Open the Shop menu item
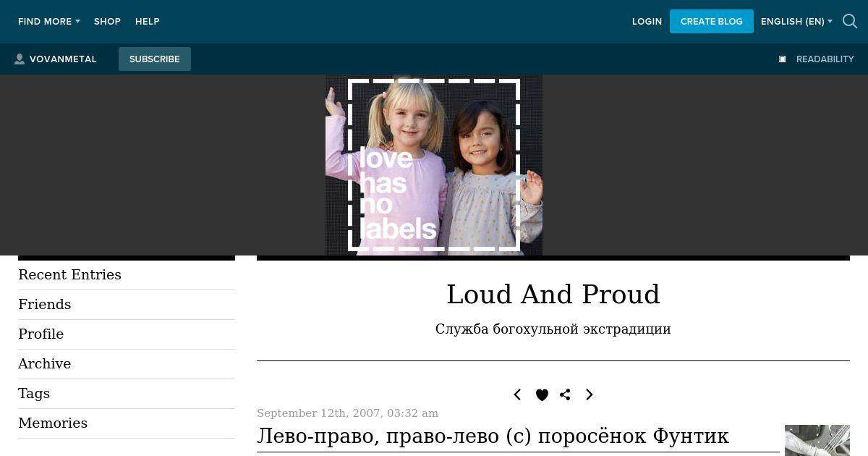868x456 pixels. click(x=107, y=22)
